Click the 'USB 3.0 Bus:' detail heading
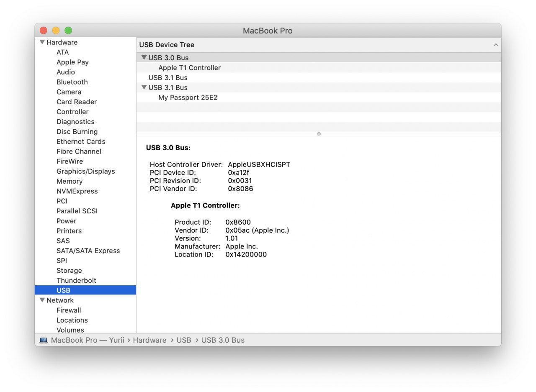 point(168,148)
